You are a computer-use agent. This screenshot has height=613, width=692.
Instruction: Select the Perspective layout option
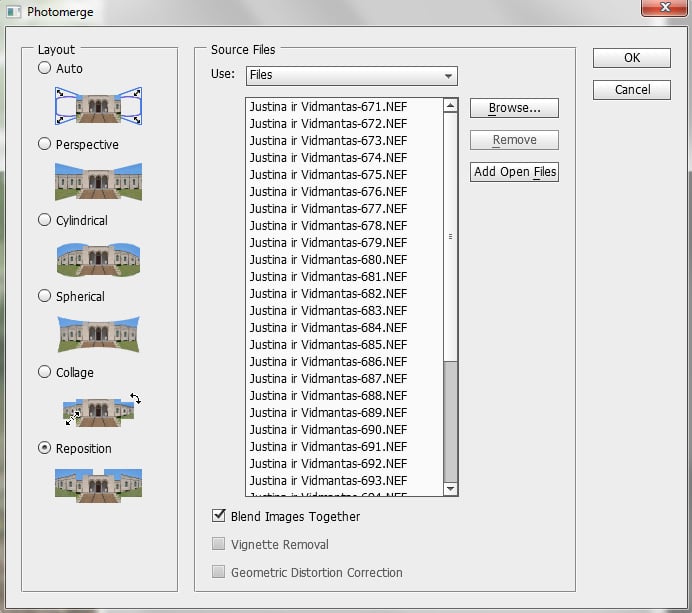pyautogui.click(x=44, y=144)
